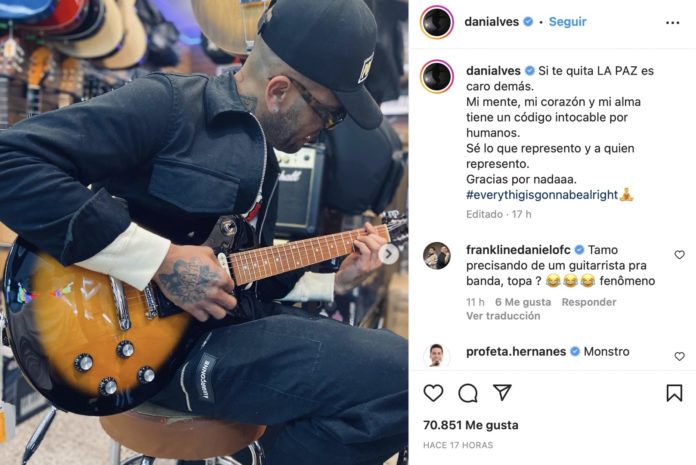696x465 pixels.
Task: Save the post with the bookmark icon
Action: pyautogui.click(x=674, y=393)
